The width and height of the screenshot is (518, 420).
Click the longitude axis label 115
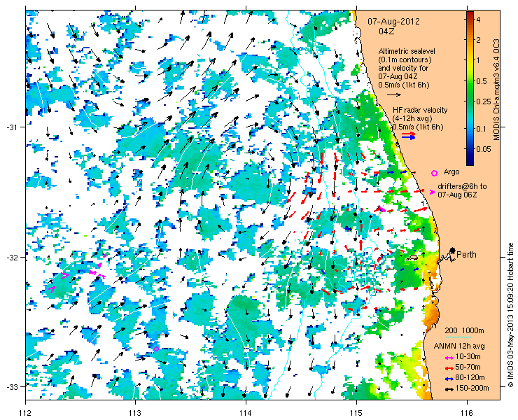click(356, 413)
